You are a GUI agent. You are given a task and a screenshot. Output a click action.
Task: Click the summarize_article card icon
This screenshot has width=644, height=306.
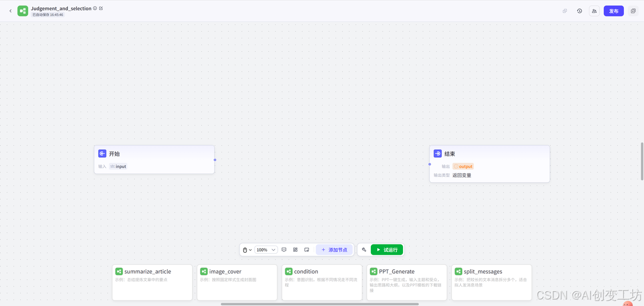pos(119,271)
